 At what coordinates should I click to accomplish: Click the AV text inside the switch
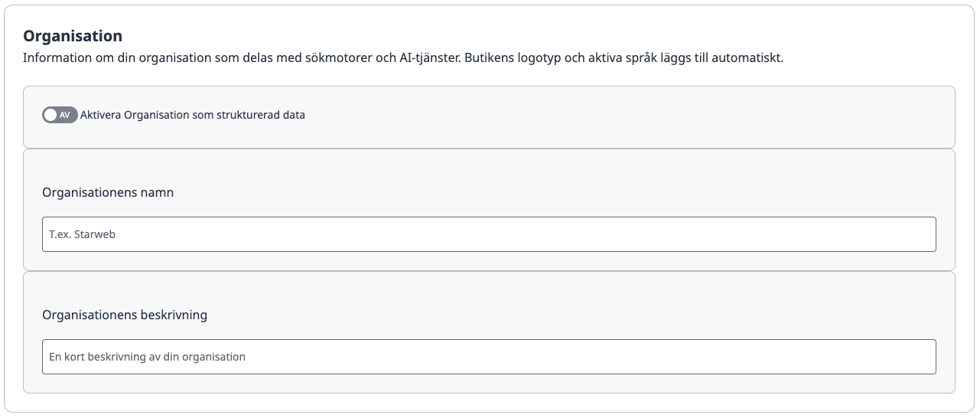[x=65, y=115]
